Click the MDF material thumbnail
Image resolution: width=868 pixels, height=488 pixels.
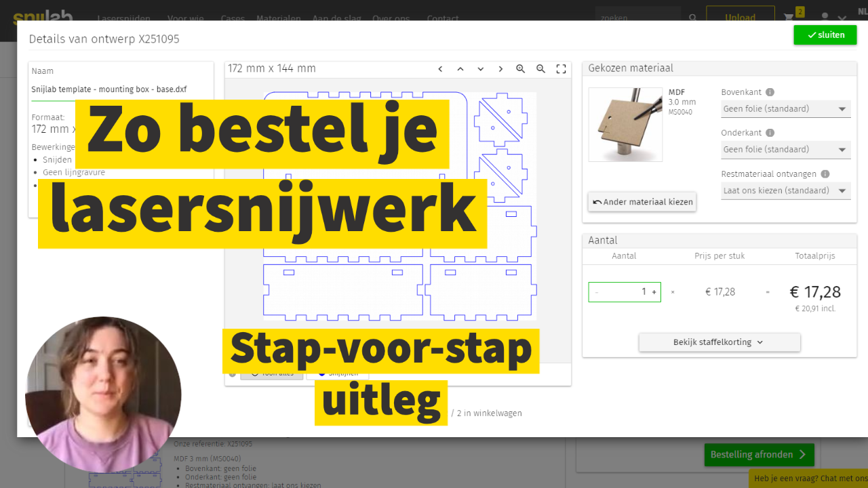pos(625,125)
